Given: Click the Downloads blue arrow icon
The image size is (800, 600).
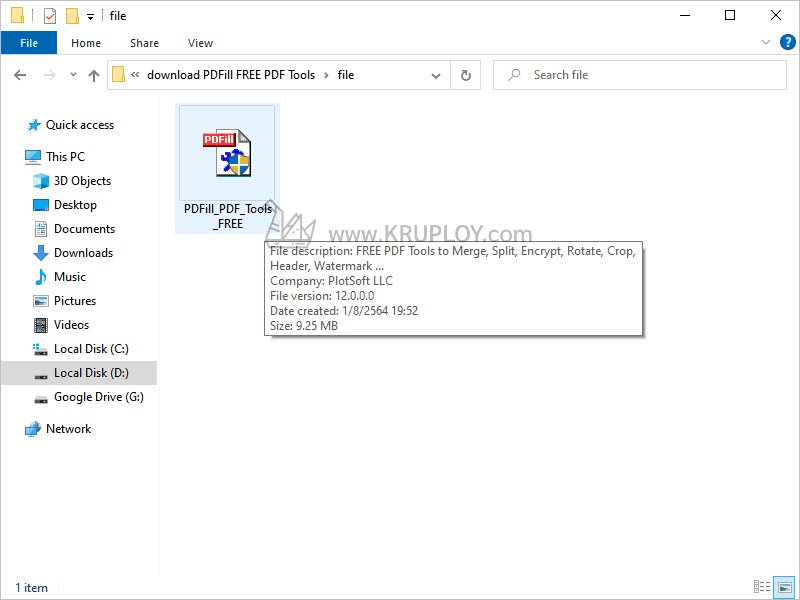Looking at the screenshot, I should click(41, 253).
